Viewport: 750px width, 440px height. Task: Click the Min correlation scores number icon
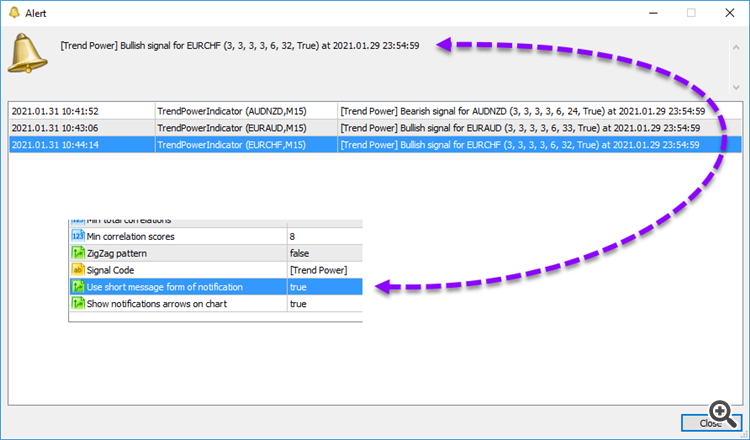(77, 236)
